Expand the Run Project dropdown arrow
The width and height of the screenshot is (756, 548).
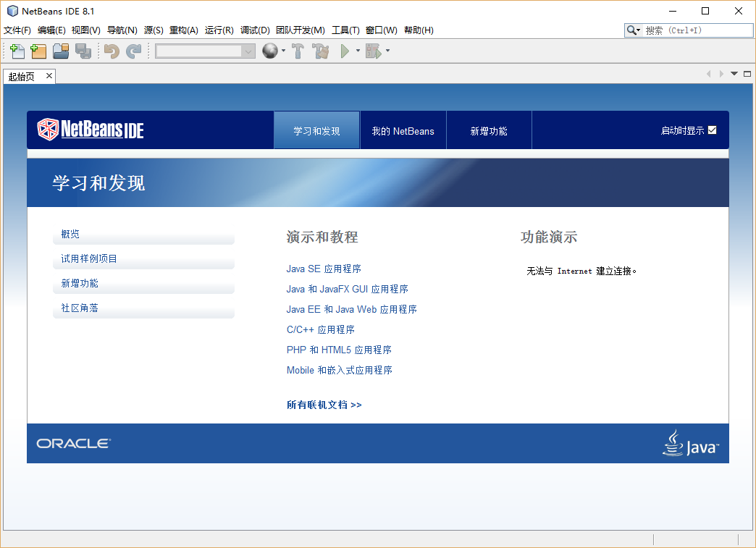pos(358,51)
